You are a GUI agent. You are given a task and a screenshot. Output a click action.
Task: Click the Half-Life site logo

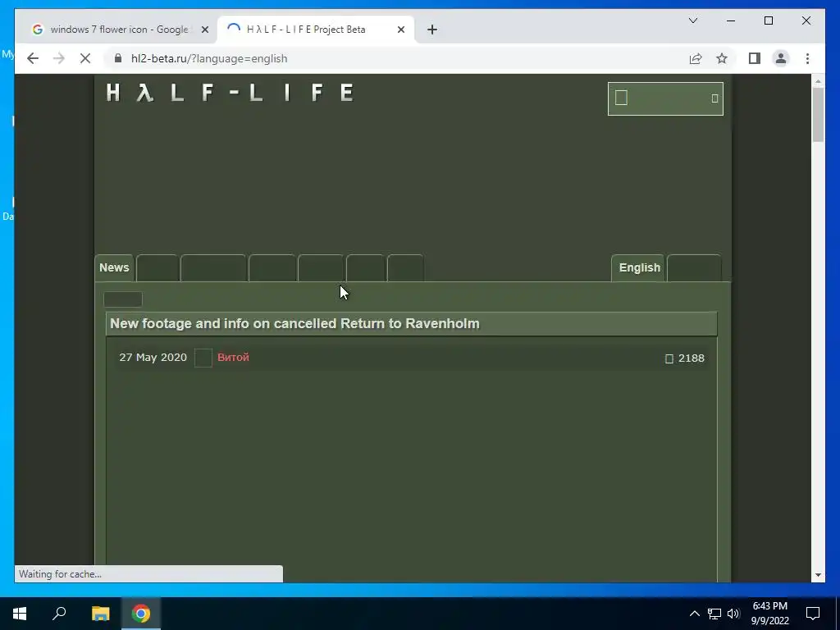pyautogui.click(x=231, y=92)
